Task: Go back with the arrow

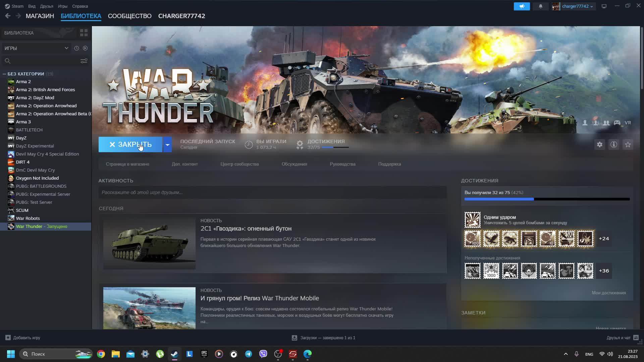Action: pos(8,16)
